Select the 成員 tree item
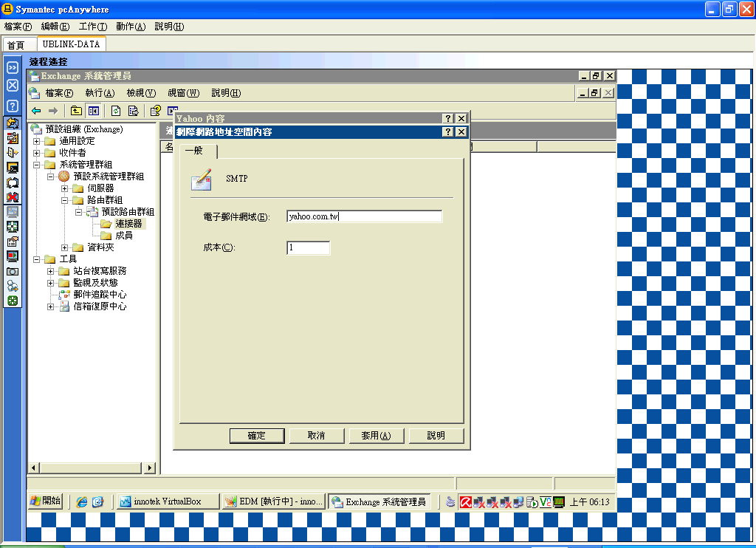Viewport: 756px width, 548px height. 124,236
